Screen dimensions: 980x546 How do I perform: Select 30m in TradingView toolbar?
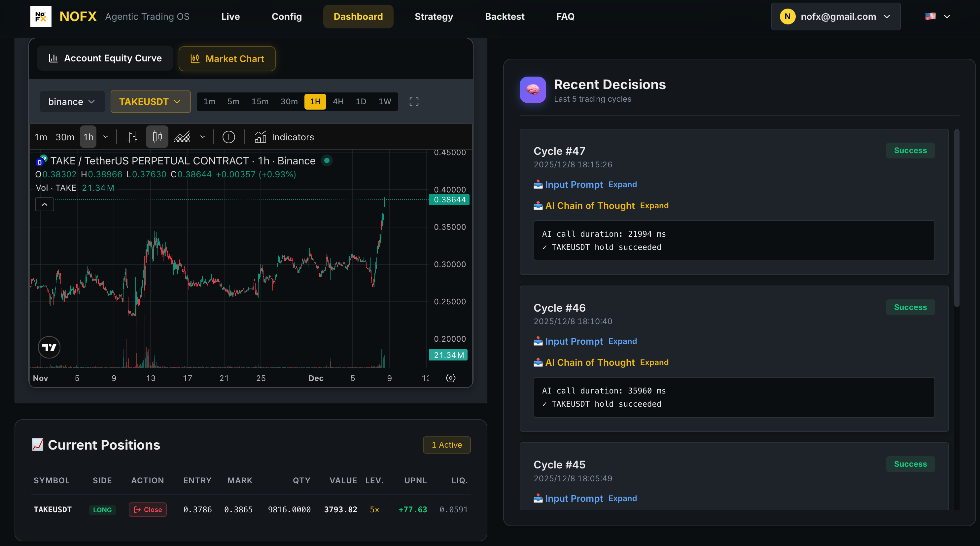pyautogui.click(x=65, y=137)
